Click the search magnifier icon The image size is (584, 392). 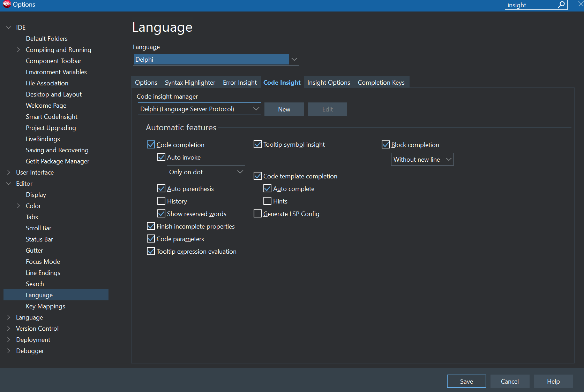click(x=561, y=5)
